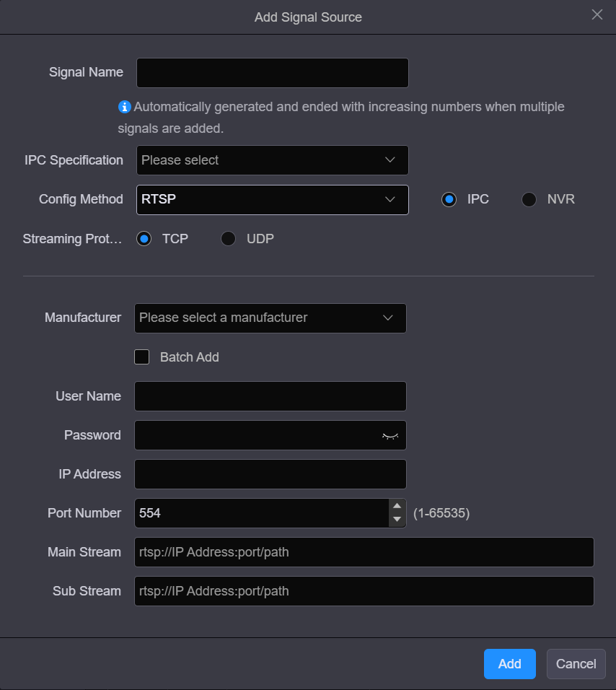
Task: Enable the Batch Add checkbox
Action: tap(142, 357)
